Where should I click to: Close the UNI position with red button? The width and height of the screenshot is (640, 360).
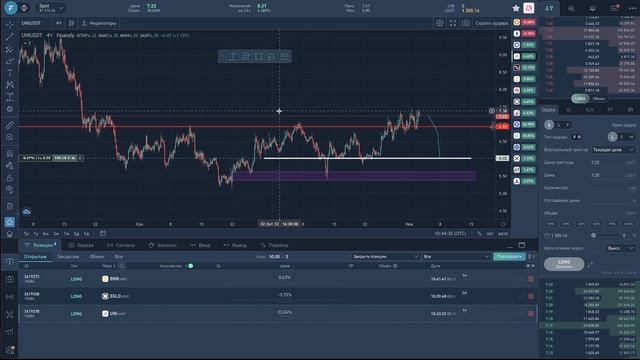(x=531, y=314)
